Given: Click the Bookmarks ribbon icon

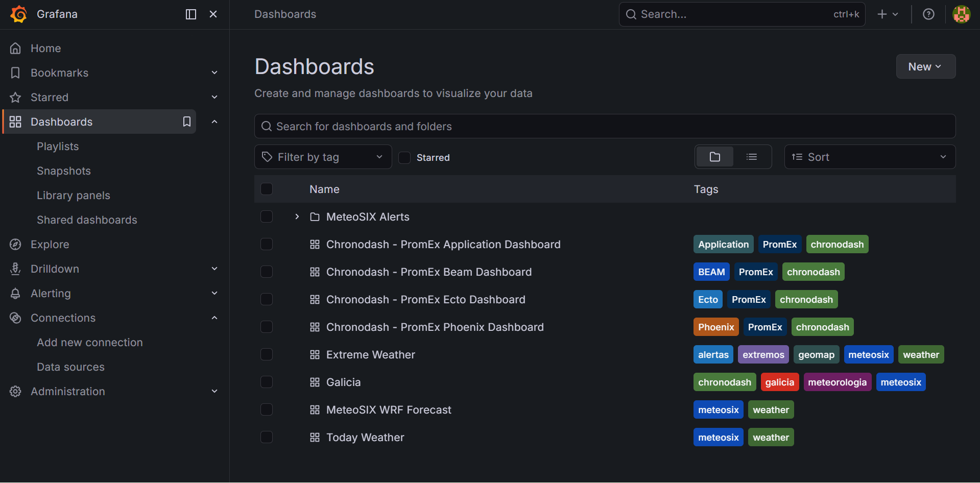Looking at the screenshot, I should pos(15,73).
